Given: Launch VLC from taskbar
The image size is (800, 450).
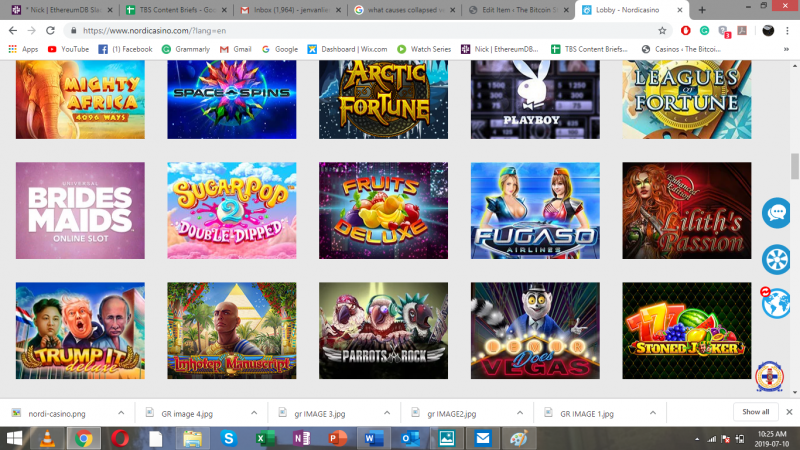Looking at the screenshot, I should click(47, 438).
